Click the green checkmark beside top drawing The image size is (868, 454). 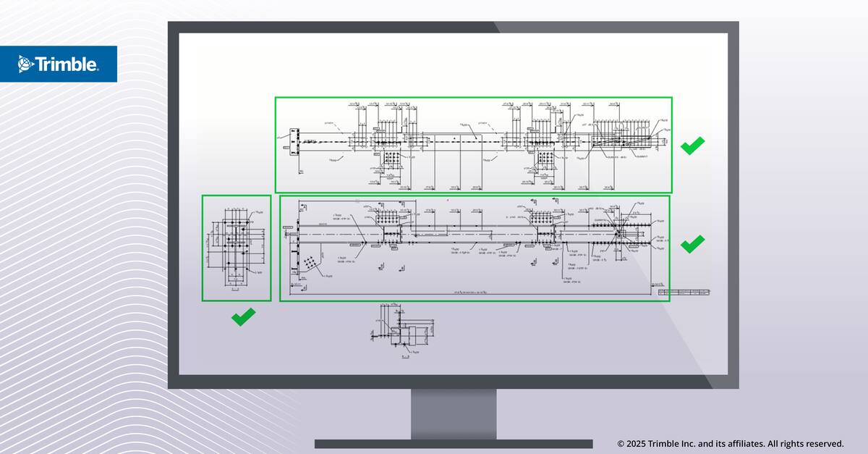click(x=692, y=146)
